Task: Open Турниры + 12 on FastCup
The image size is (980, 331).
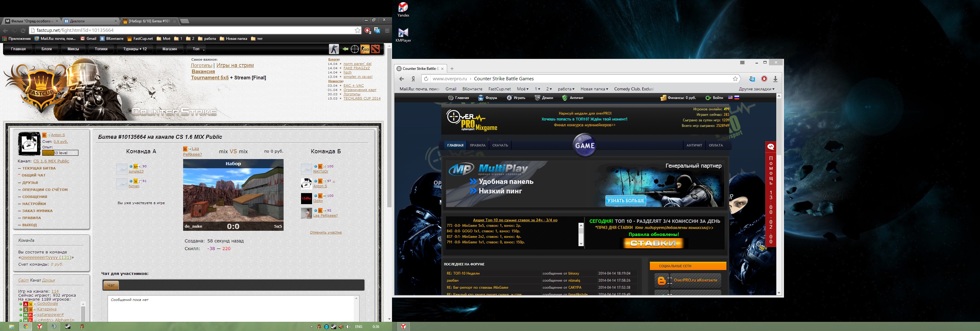Action: pos(135,49)
